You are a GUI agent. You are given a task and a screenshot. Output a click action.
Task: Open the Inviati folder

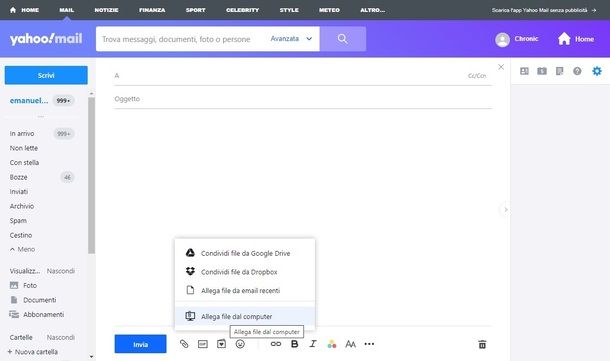(19, 191)
